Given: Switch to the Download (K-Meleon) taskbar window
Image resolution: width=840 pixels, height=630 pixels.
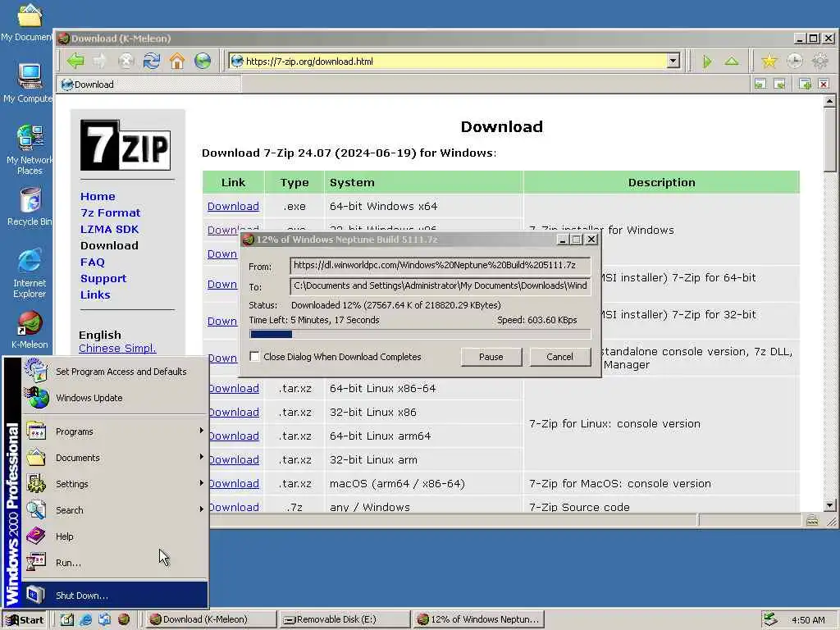Looking at the screenshot, I should point(212,619).
